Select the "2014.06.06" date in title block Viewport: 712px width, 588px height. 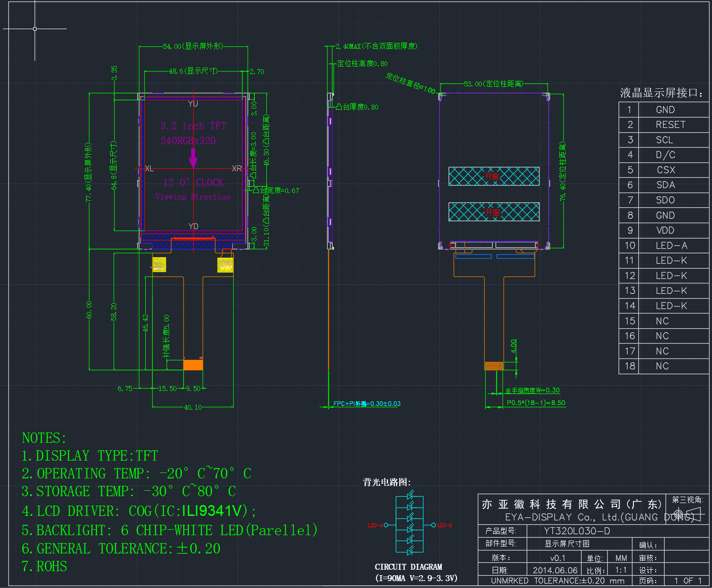pos(555,570)
